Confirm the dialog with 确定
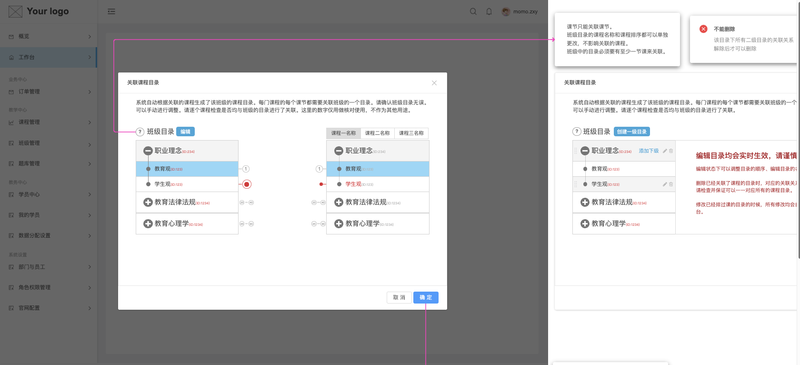The image size is (800, 365). point(426,298)
